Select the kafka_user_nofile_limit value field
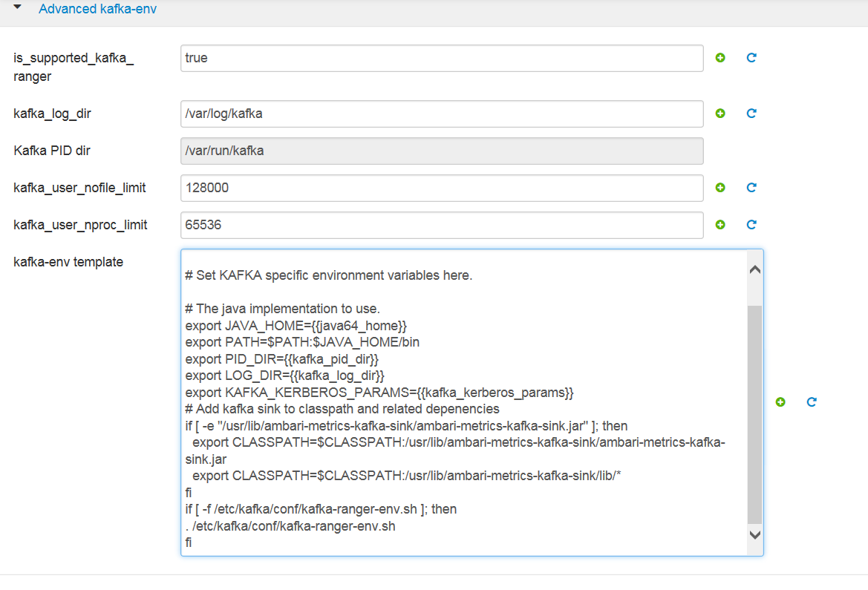Image resolution: width=868 pixels, height=590 pixels. [440, 188]
